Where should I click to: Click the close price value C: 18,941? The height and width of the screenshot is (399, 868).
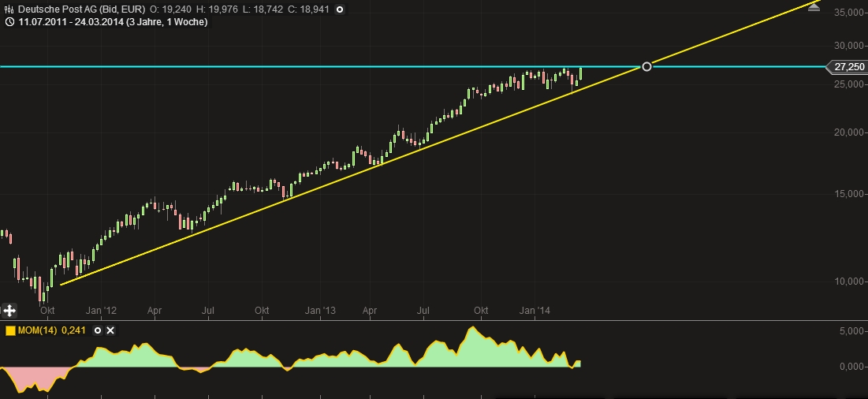pyautogui.click(x=308, y=9)
